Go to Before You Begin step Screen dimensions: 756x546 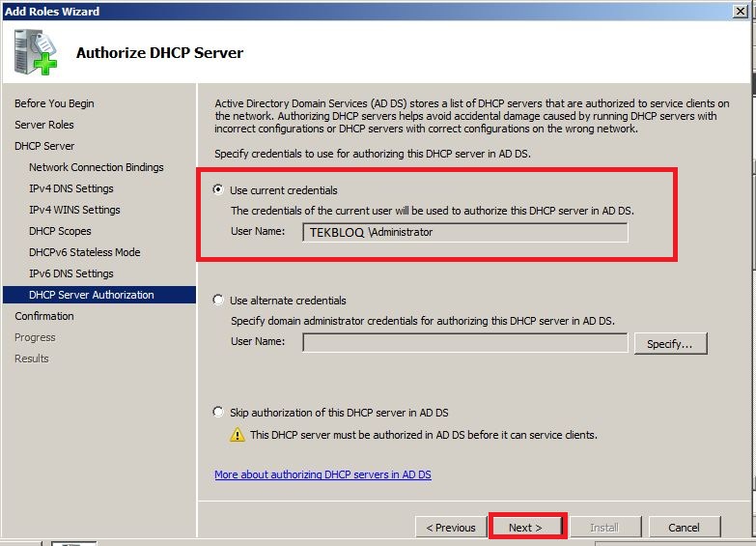[x=54, y=103]
